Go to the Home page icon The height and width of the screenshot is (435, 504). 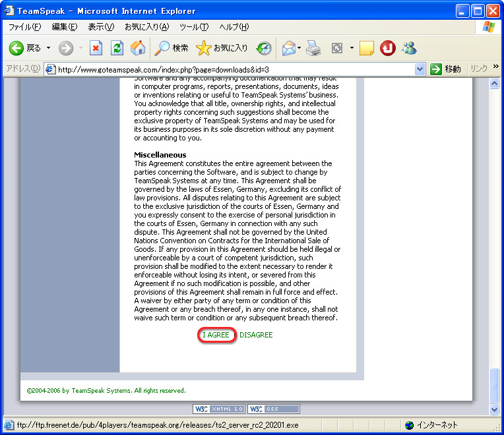click(x=138, y=48)
